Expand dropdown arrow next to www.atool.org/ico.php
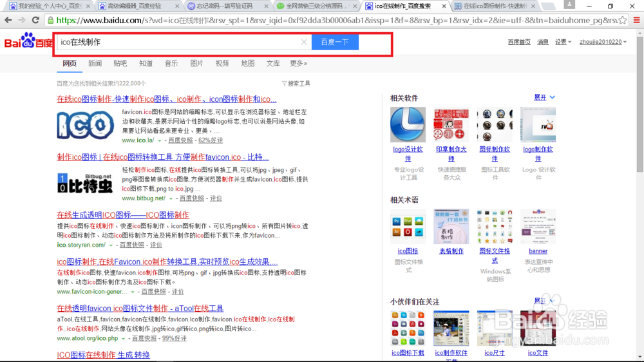The width and height of the screenshot is (644, 362). 123,339
